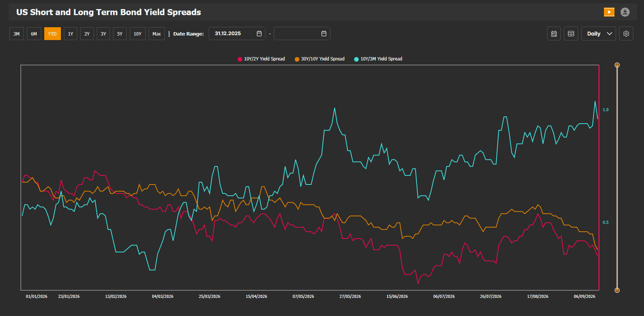The image size is (644, 316).
Task: Click the 01/01/2026 axis date
Action: 37,296
